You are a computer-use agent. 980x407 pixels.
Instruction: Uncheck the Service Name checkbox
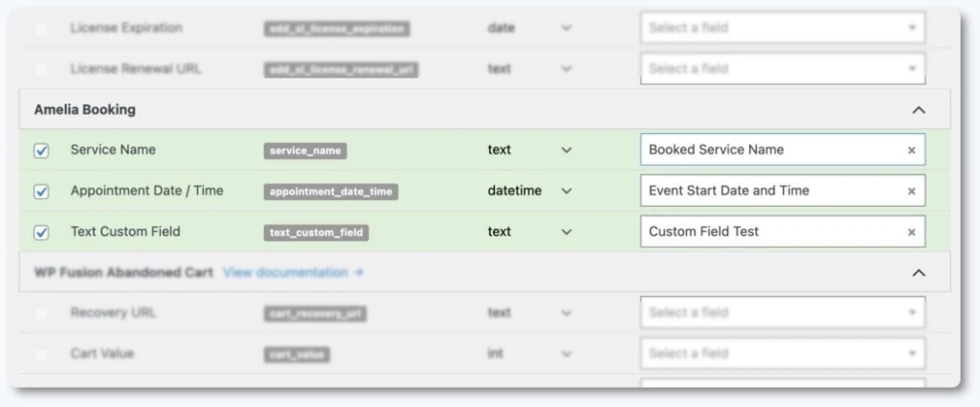point(41,150)
